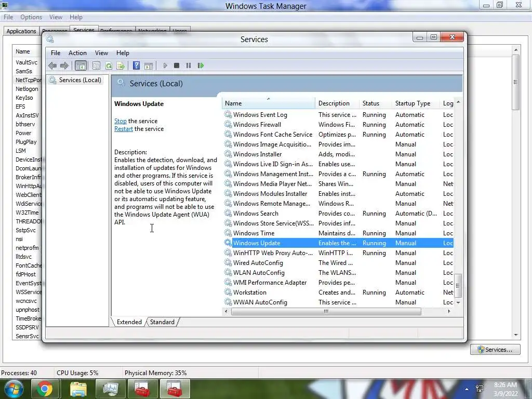Go forward with the Services toolbar arrow

[64, 65]
